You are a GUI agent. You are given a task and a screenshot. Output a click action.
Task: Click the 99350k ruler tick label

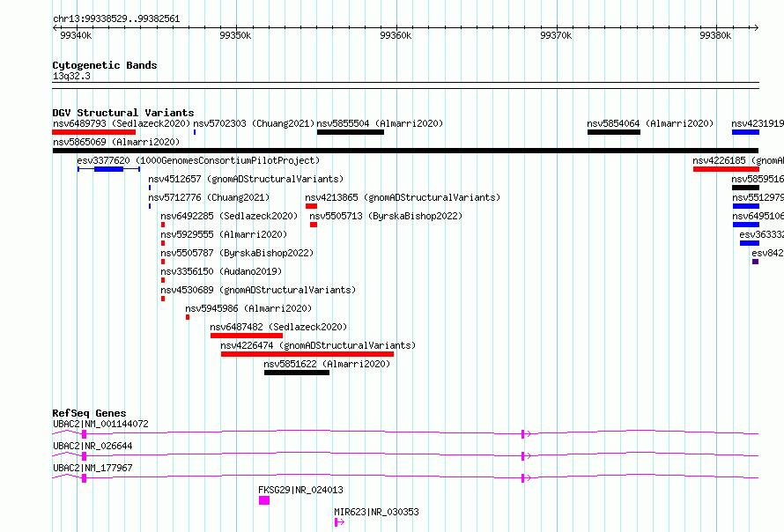235,35
